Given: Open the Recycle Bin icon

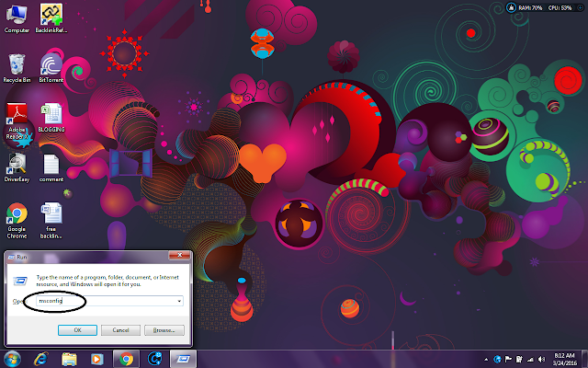Looking at the screenshot, I should coord(17,68).
